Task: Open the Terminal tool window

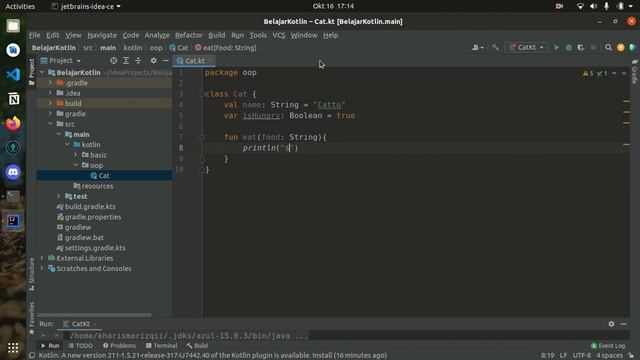Action: [x=162, y=346]
